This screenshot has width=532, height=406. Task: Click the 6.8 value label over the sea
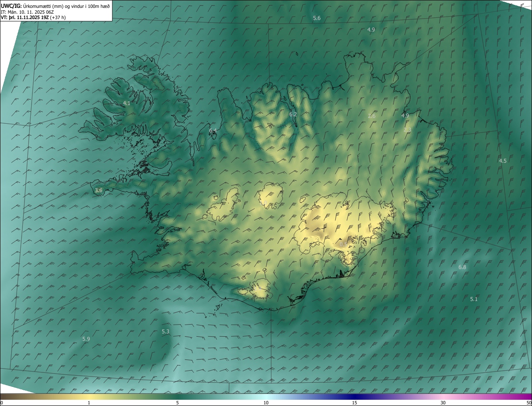[462, 267]
